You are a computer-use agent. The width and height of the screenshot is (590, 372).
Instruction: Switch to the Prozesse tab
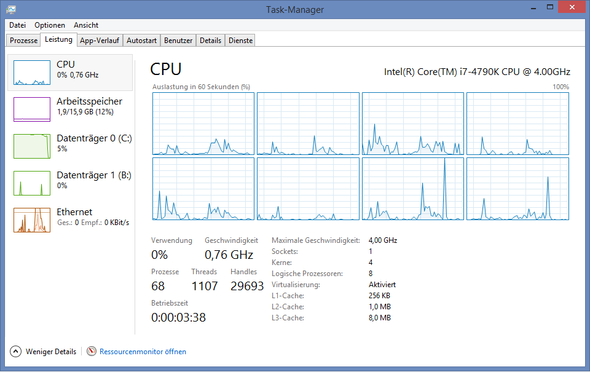pyautogui.click(x=23, y=40)
